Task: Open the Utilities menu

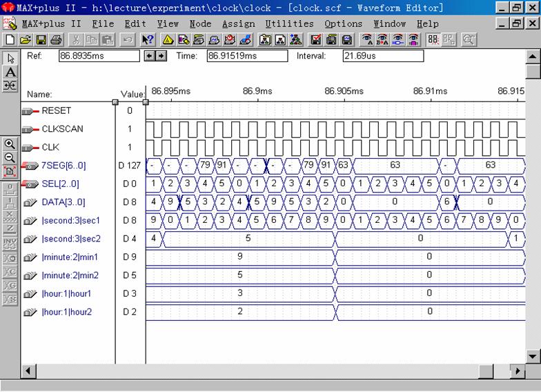Action: click(x=290, y=23)
